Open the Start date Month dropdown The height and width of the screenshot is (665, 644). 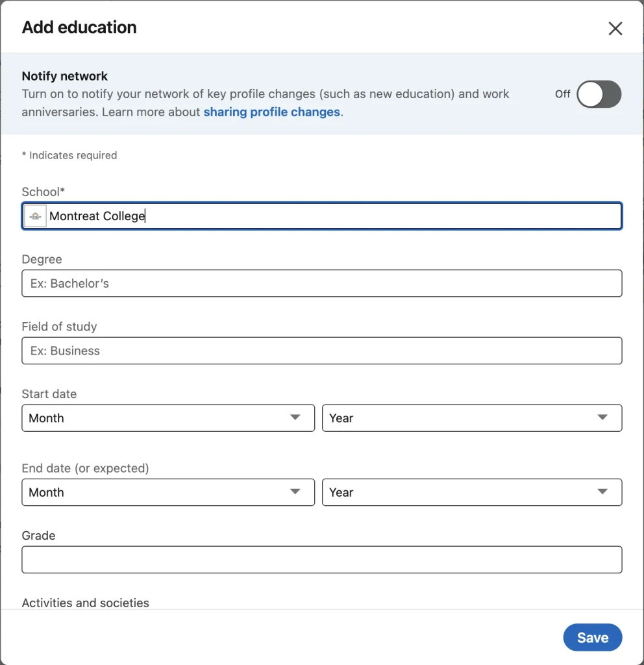(x=168, y=418)
